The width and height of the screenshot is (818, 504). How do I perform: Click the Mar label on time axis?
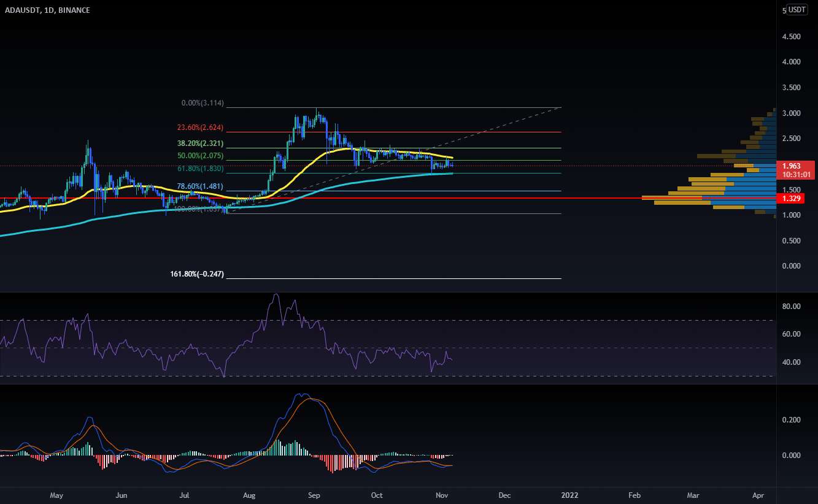pos(693,495)
